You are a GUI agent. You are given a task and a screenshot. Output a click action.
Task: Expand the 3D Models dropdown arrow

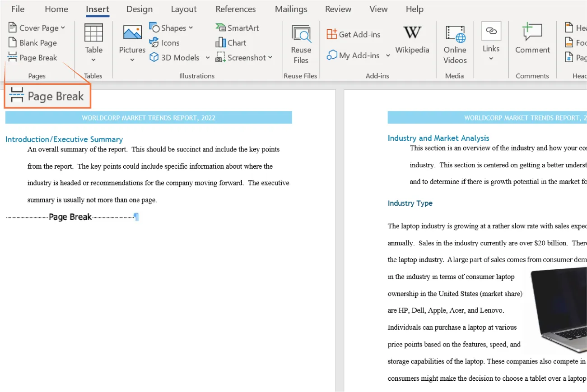(208, 58)
